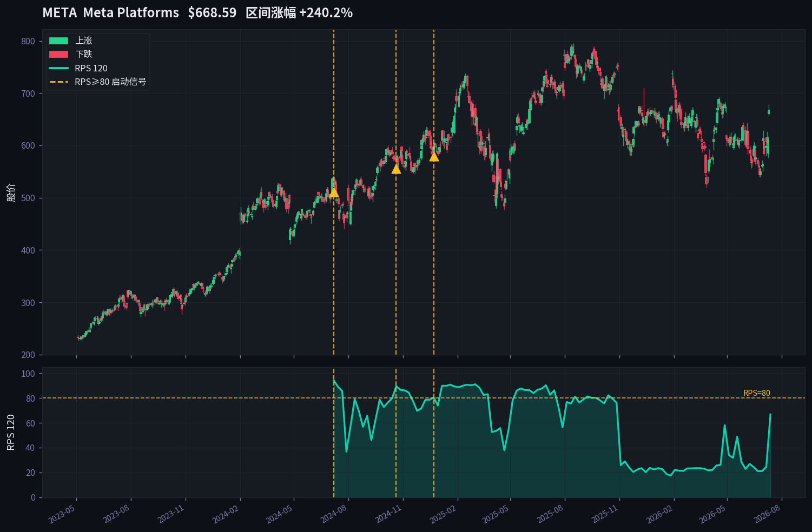
Task: Click the red 下跌 legend swatch
Action: [x=58, y=54]
